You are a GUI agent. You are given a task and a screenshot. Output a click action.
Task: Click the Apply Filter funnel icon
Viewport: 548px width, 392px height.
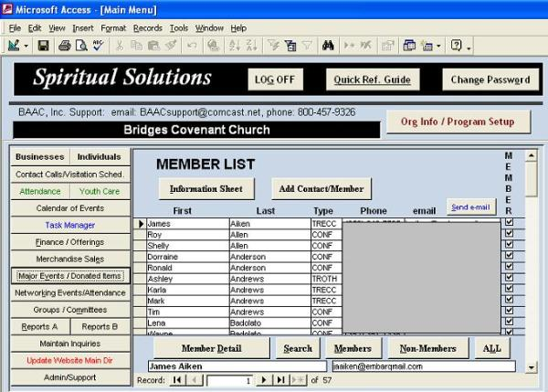tap(307, 46)
